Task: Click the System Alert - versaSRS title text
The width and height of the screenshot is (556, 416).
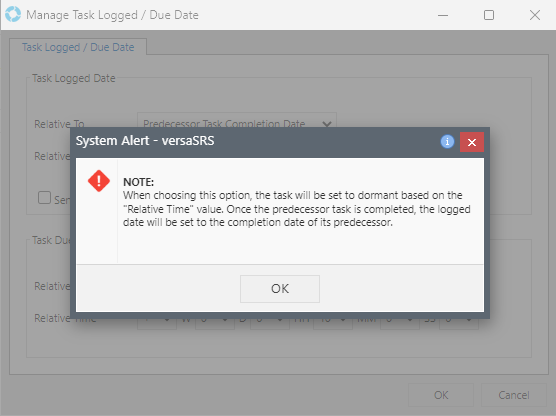Action: [x=145, y=141]
